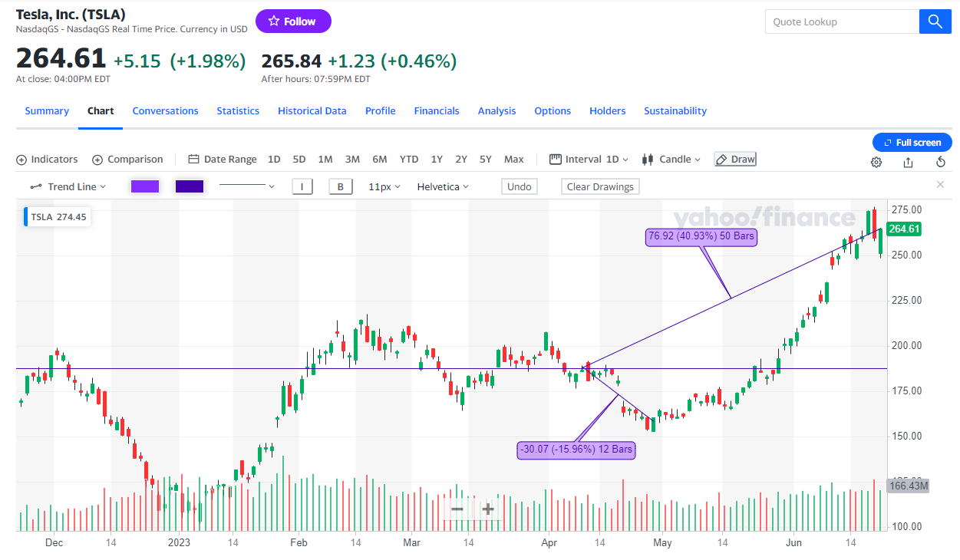Open the Financials tab
The height and width of the screenshot is (560, 960).
coord(437,111)
